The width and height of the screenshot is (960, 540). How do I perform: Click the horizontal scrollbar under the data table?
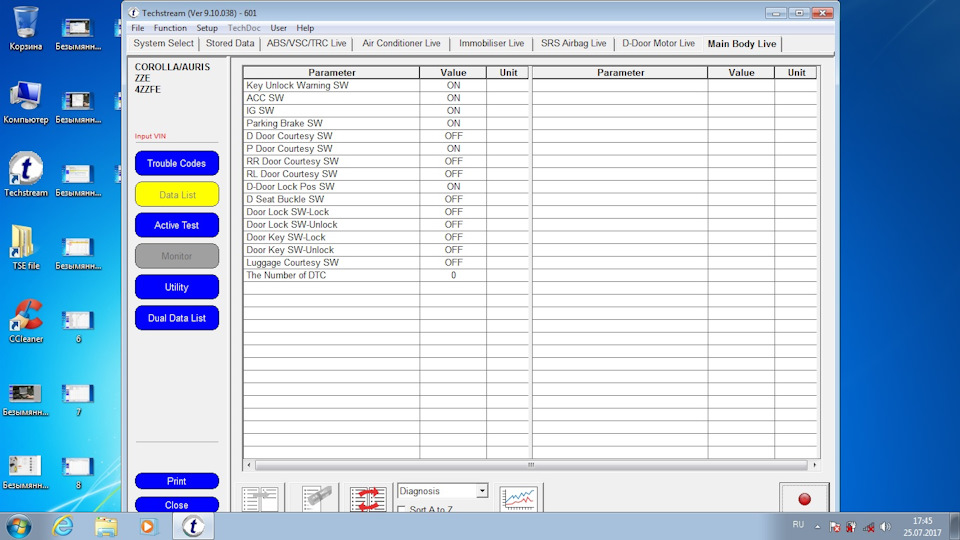[x=531, y=465]
